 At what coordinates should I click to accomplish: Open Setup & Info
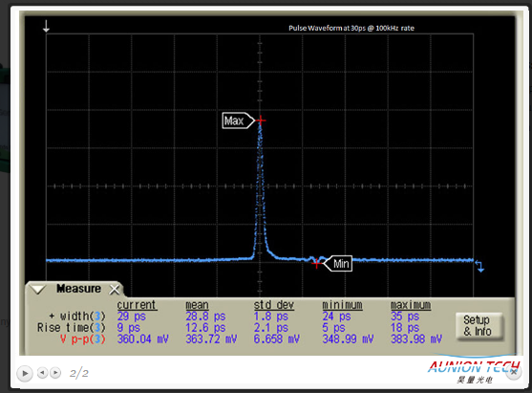(478, 325)
